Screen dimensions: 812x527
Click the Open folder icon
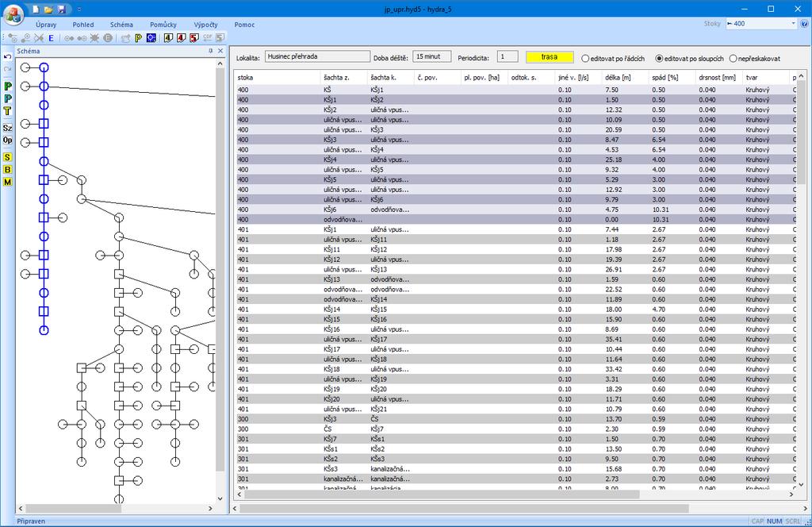48,10
